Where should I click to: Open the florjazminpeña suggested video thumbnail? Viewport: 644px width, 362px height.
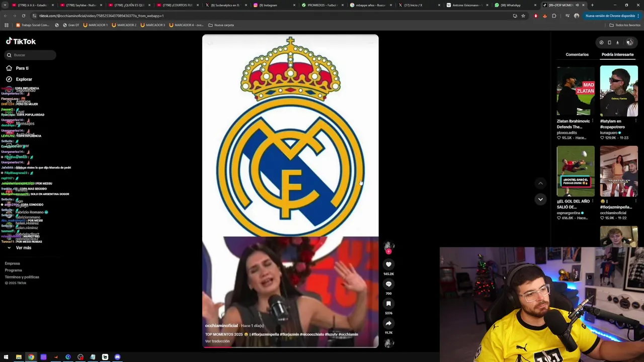pos(619,171)
